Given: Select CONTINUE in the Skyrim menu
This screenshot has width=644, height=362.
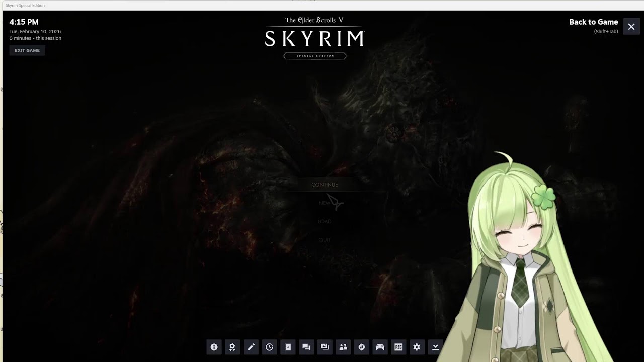Looking at the screenshot, I should click(x=325, y=185).
